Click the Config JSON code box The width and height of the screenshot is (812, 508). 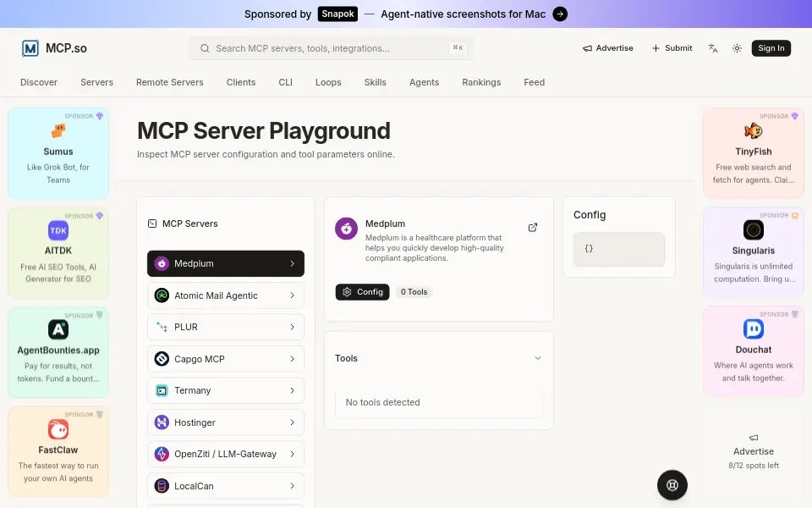click(x=619, y=249)
